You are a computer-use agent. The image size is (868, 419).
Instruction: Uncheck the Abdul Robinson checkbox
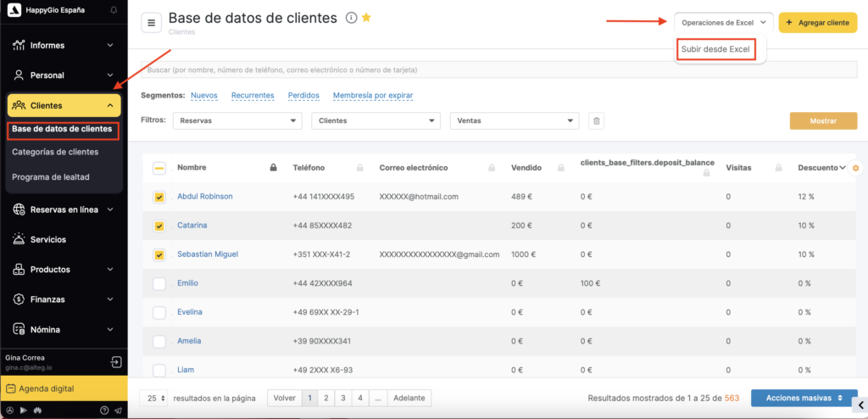159,197
